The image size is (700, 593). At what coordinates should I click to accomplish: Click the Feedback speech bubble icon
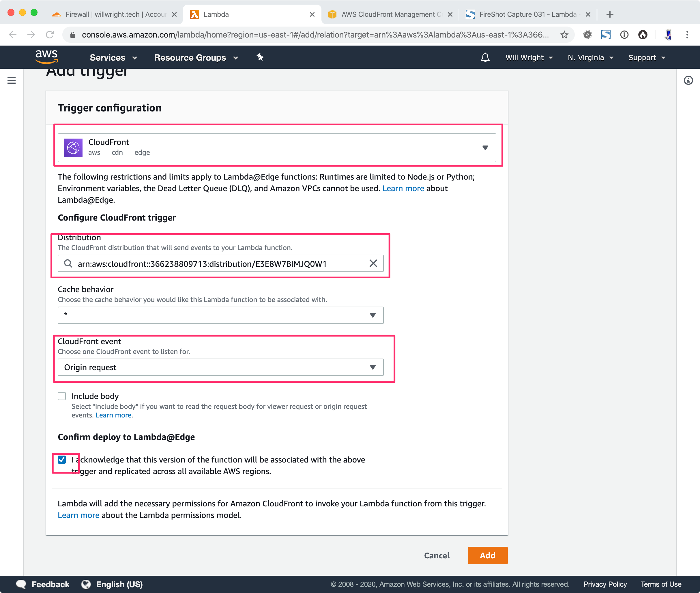pos(21,584)
